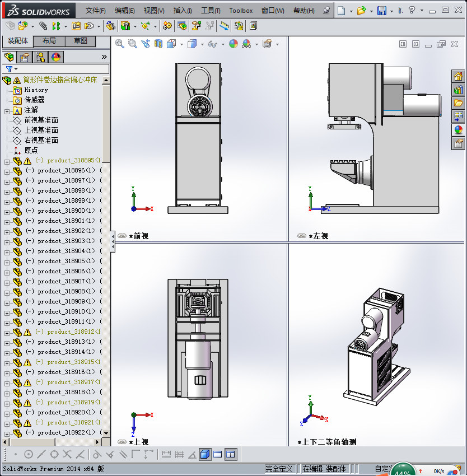Open the 文件(F) menu
467x476 pixels.
pos(96,11)
